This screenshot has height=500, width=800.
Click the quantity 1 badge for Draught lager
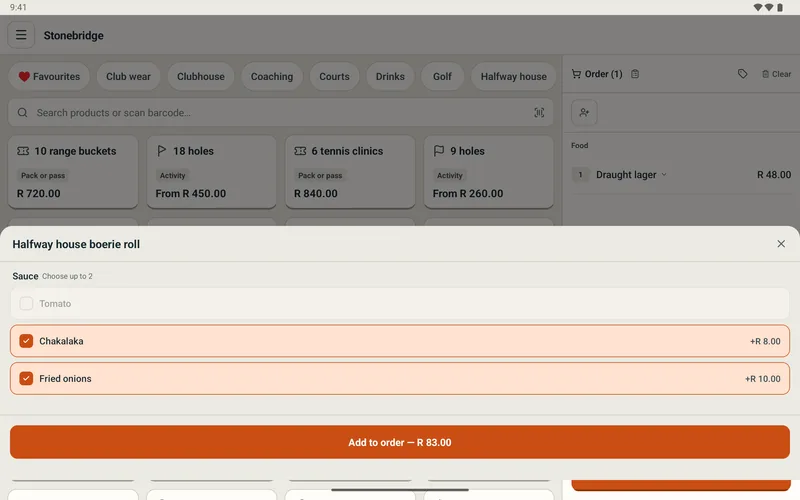coord(580,174)
